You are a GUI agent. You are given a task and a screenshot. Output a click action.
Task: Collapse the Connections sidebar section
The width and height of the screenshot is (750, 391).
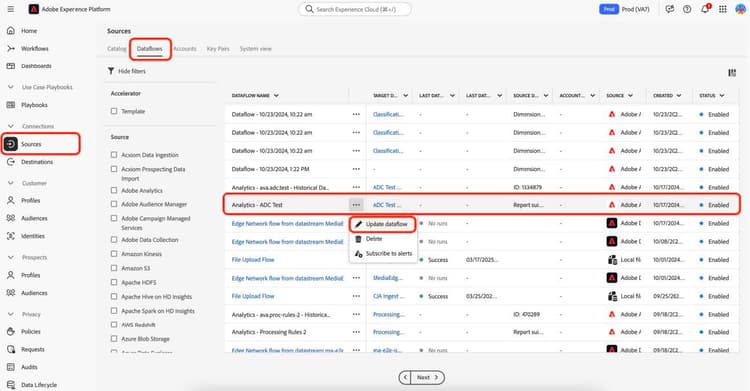11,126
